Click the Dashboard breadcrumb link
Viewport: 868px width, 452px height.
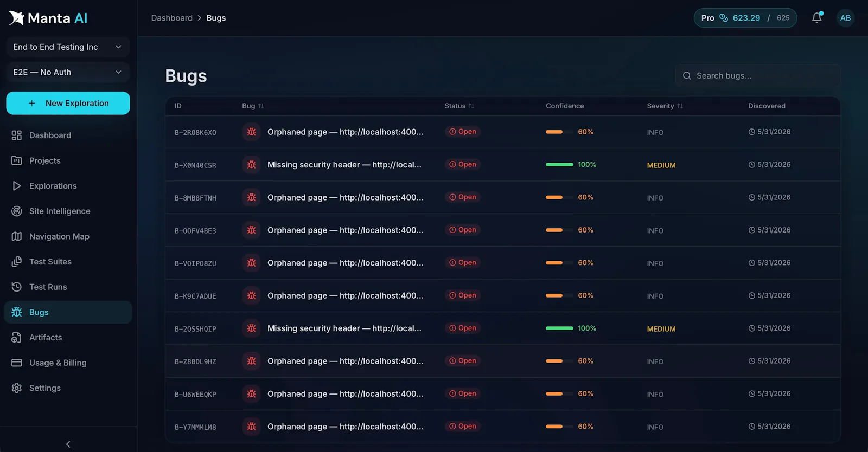click(x=171, y=18)
